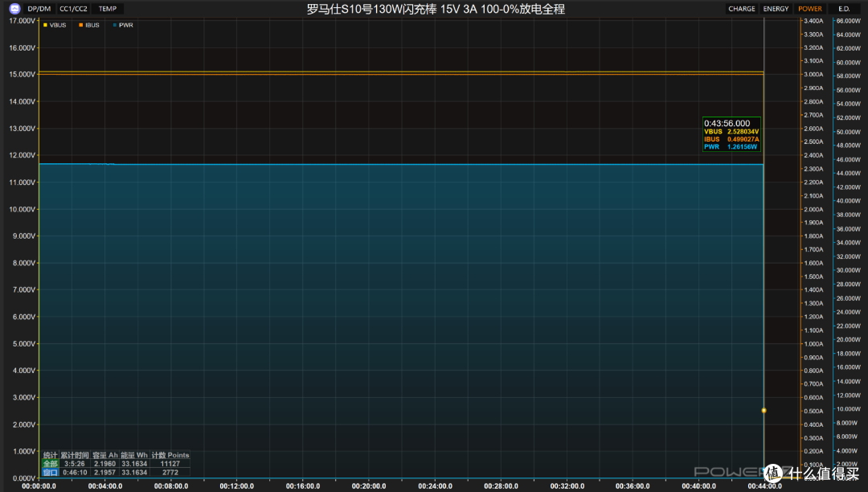Select the 窗口 row label in statistics
Screen dimensions: 868x492
pyautogui.click(x=51, y=473)
